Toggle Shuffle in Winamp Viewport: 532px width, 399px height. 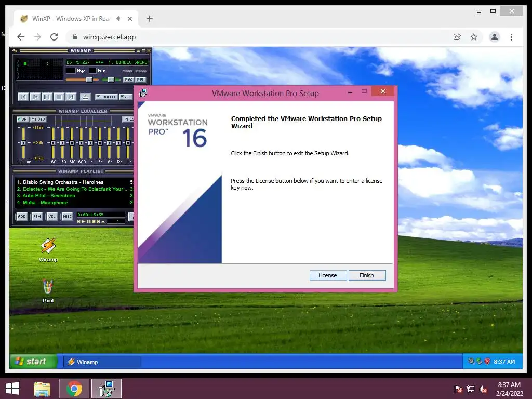(x=107, y=97)
